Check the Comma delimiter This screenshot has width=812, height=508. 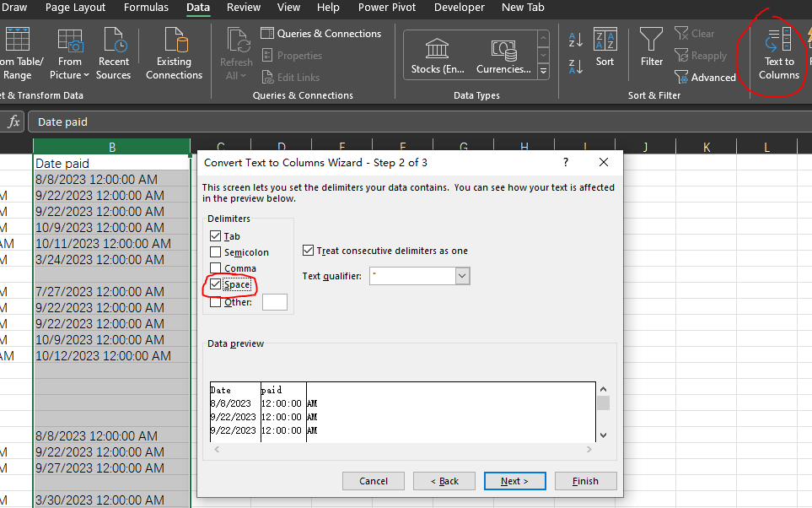(x=215, y=268)
